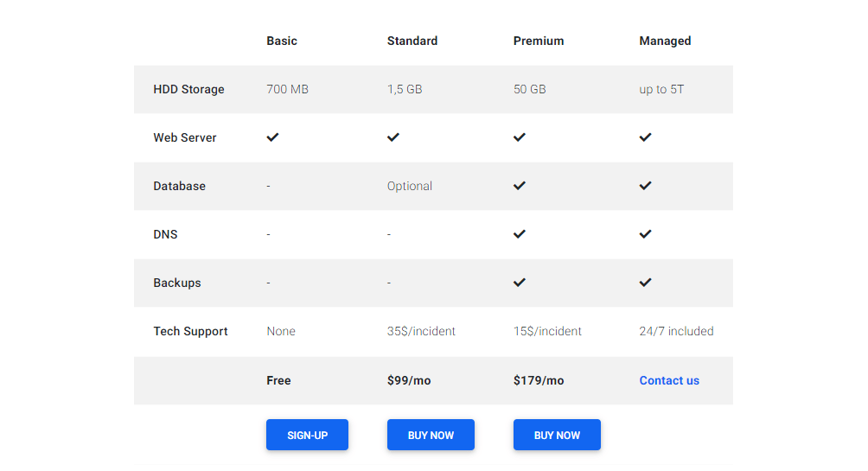Click the HDD Storage row label
This screenshot has width=868, height=471.
click(x=188, y=89)
